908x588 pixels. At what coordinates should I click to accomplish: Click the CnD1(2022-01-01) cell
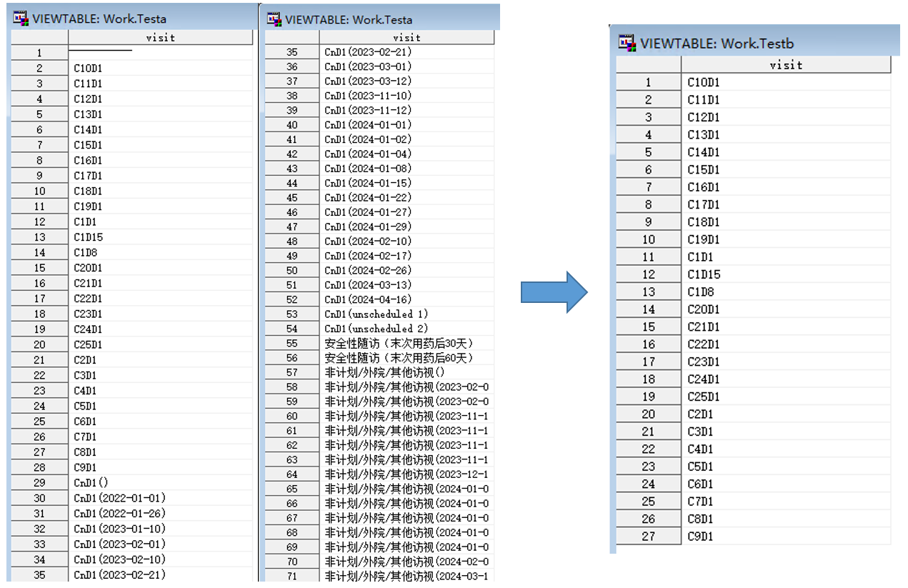[161, 499]
